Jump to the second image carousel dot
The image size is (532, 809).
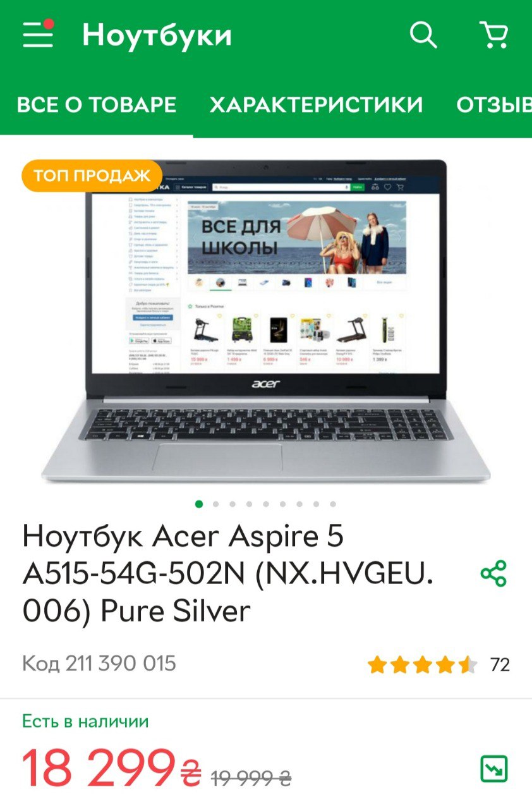(x=216, y=504)
